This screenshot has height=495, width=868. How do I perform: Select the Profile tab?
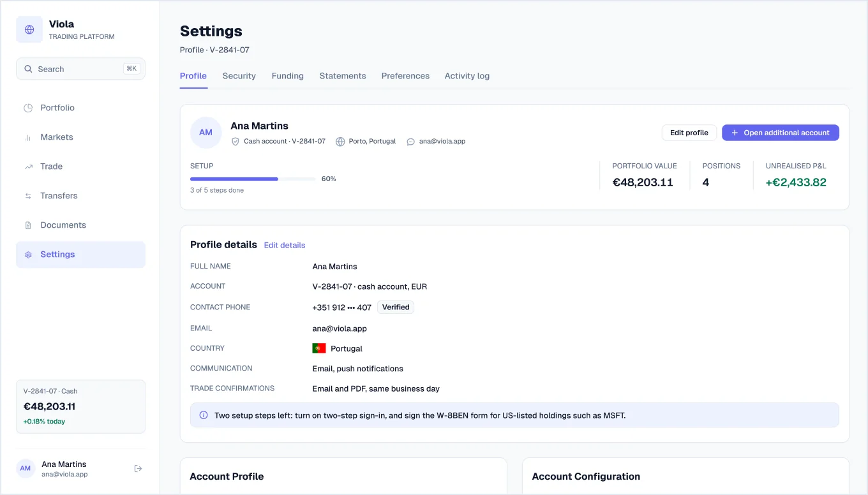tap(193, 76)
